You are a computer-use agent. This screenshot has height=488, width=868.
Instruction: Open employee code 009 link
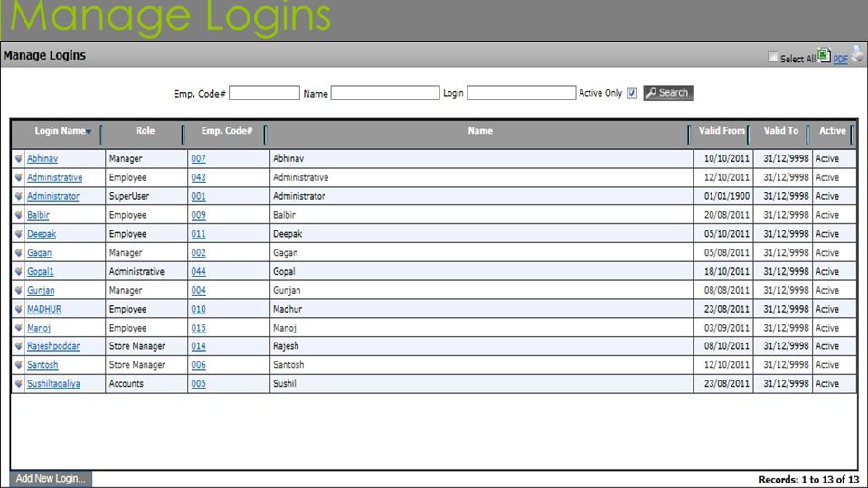[x=199, y=215]
